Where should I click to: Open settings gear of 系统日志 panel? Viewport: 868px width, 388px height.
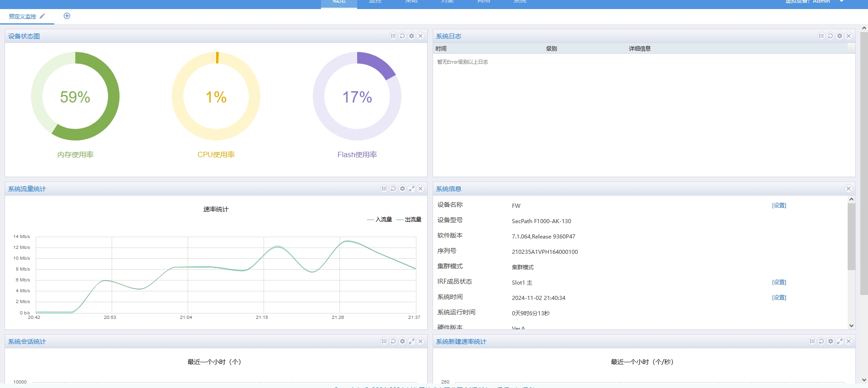click(840, 36)
